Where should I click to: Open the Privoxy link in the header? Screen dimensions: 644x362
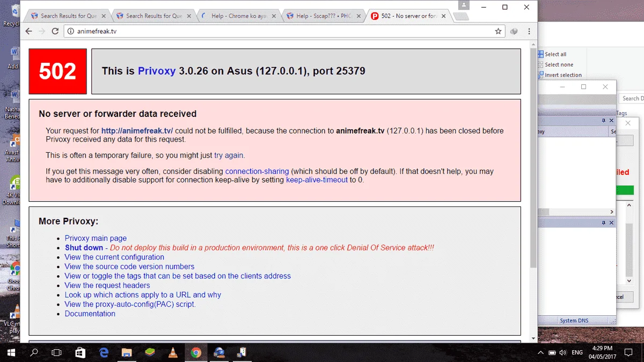coord(157,71)
